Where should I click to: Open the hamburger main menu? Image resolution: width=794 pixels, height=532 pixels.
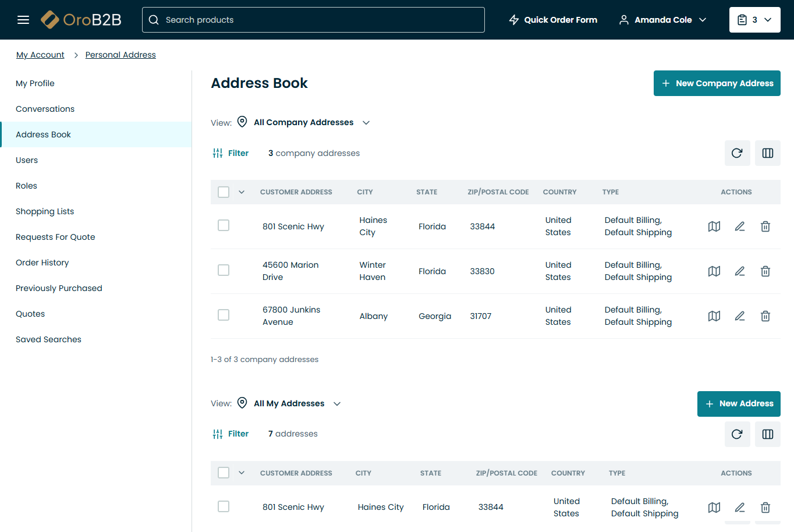point(23,20)
